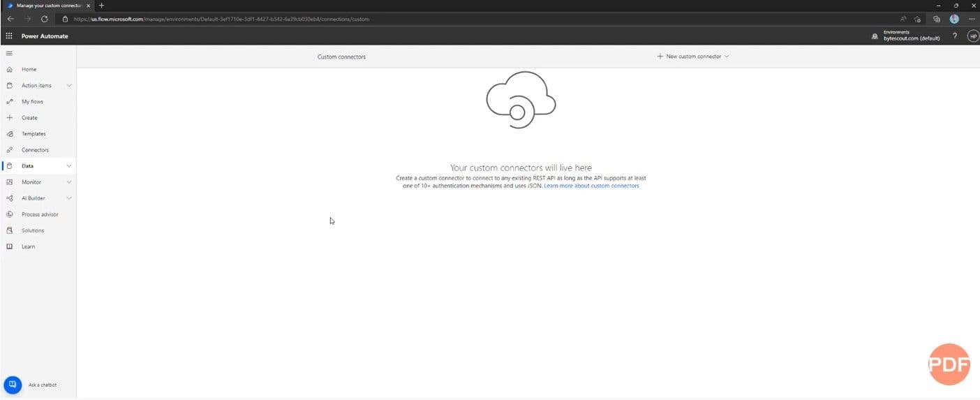Click Learn more about custom connectors link
Viewport: 980px width, 400px height.
pos(591,186)
